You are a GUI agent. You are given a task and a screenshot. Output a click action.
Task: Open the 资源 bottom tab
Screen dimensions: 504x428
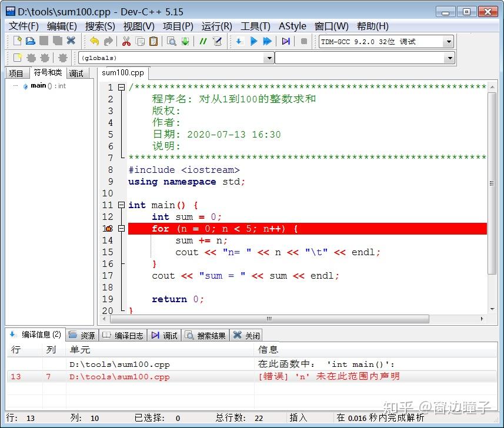(x=82, y=336)
